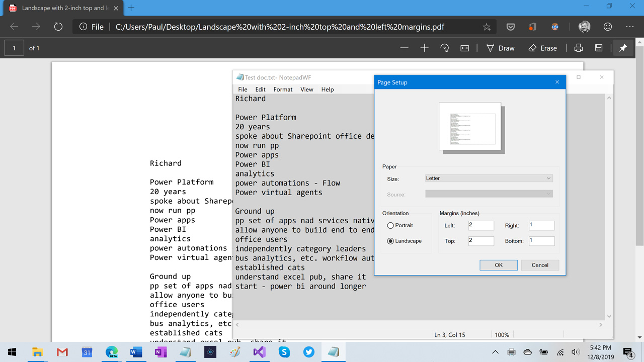Toggle fit to page width icon
This screenshot has width=644, height=362.
pos(464,48)
